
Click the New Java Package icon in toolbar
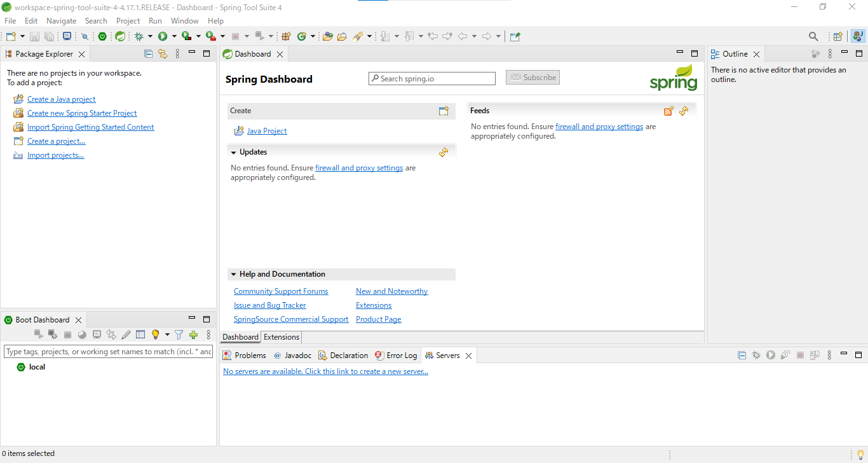286,37
